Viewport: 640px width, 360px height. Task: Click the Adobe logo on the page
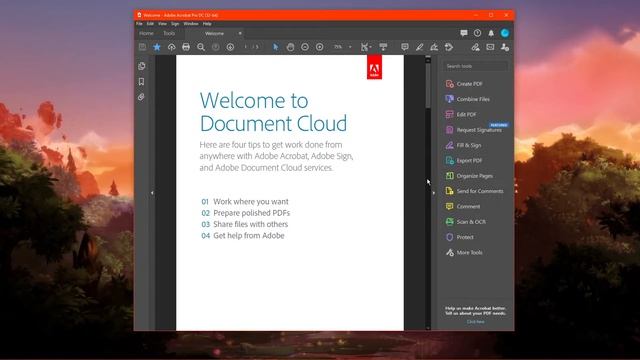point(374,67)
